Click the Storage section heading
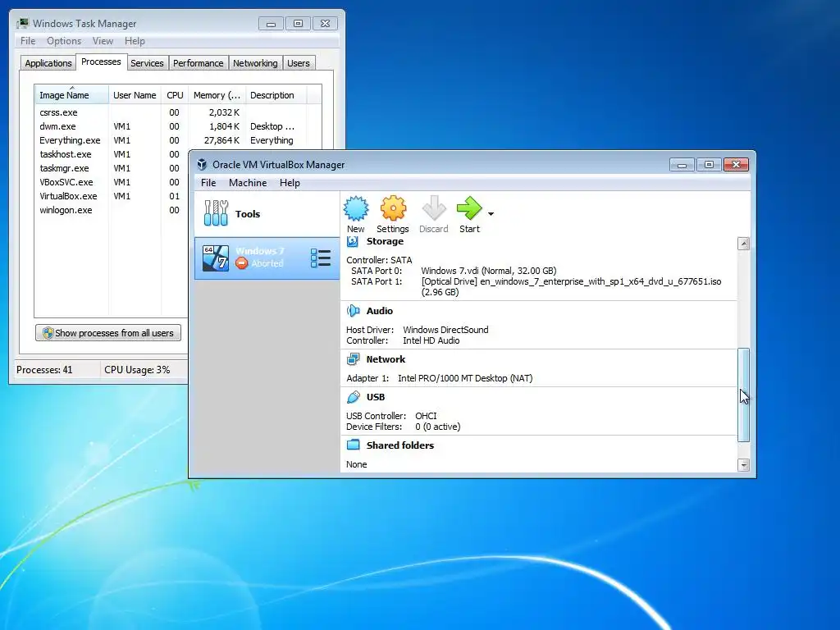The image size is (840, 630). (385, 241)
